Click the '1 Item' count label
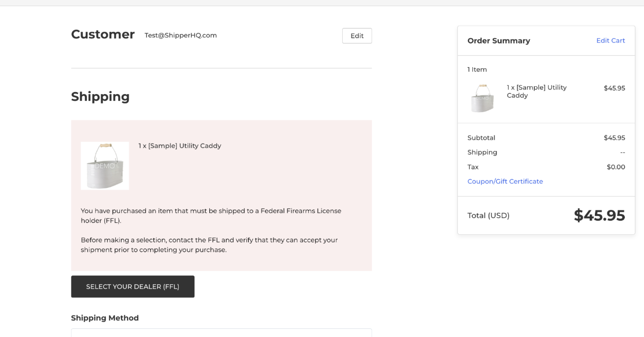Screen dimensions: 644x337 point(477,69)
